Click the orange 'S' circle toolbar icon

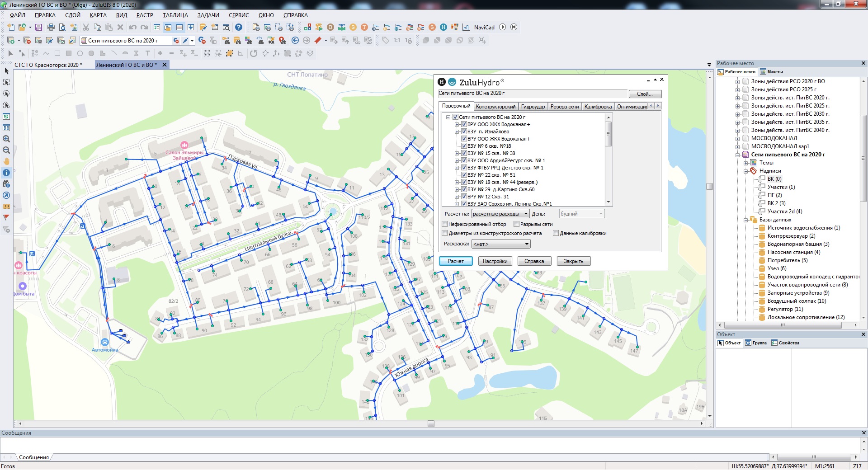pyautogui.click(x=432, y=27)
